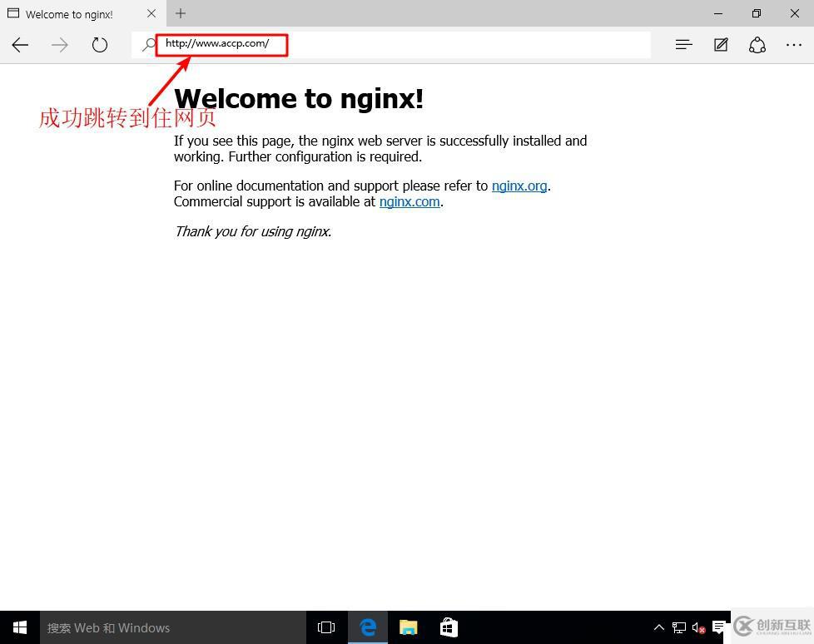Open the More actions ellipsis menu
Image resolution: width=814 pixels, height=644 pixels.
tap(794, 45)
